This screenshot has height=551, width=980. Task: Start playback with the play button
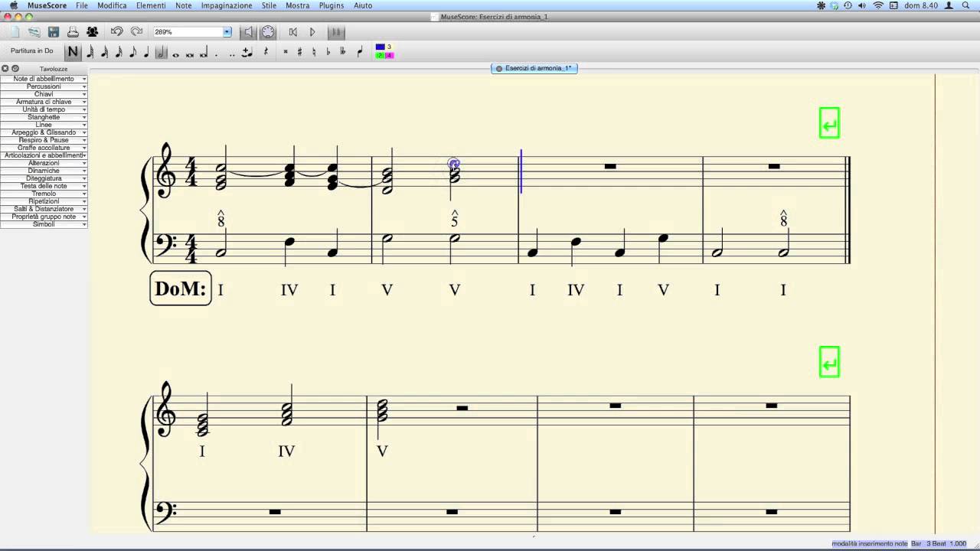tap(312, 32)
